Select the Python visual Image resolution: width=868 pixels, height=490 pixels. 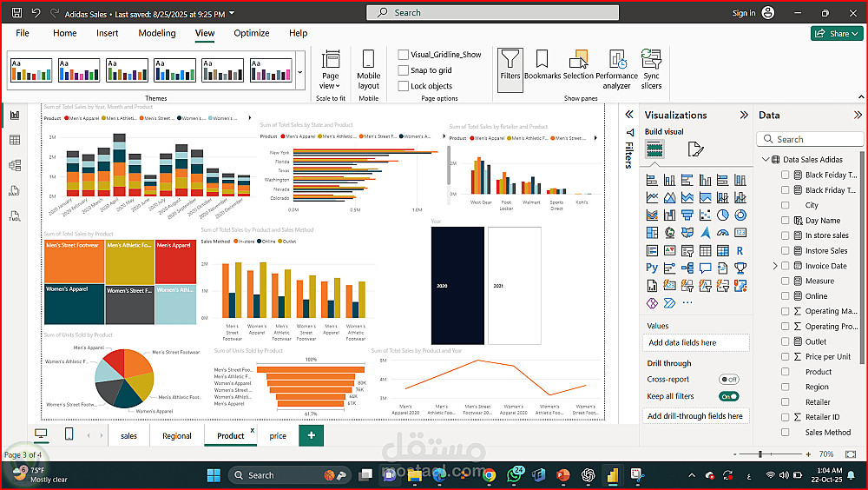click(652, 268)
